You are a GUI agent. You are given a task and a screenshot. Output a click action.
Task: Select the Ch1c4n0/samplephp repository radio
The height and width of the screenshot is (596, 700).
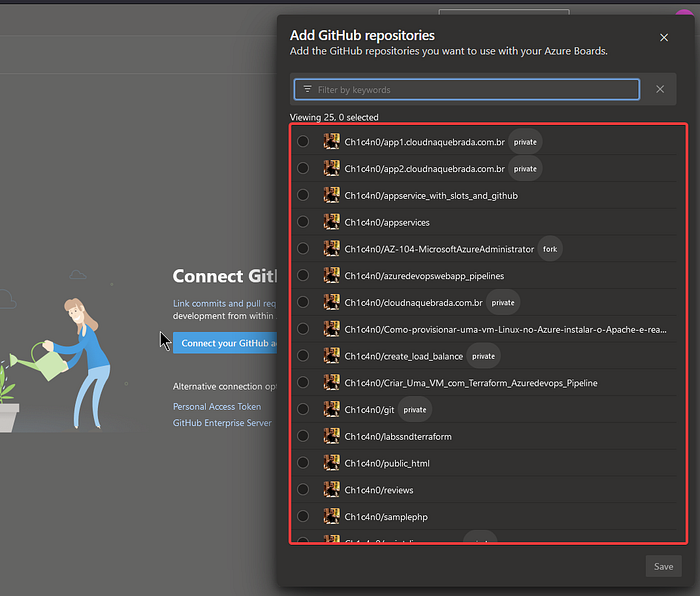(303, 517)
